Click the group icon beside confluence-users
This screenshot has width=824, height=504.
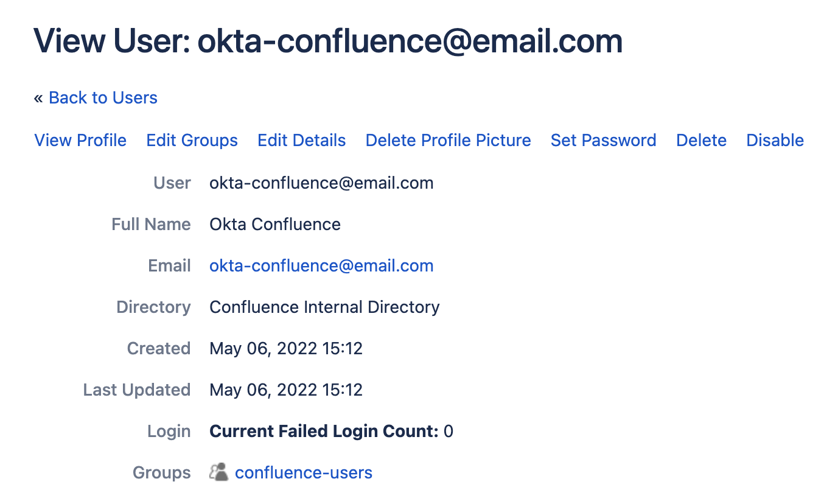point(218,472)
